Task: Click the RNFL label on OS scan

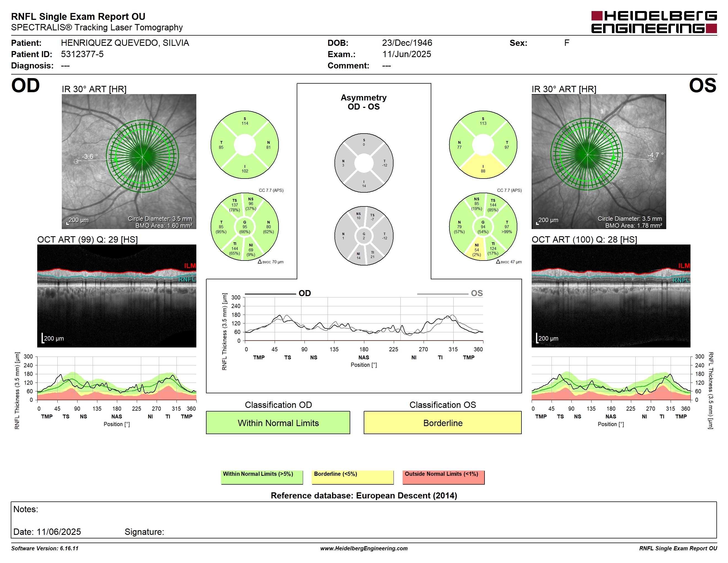Action: tap(681, 280)
